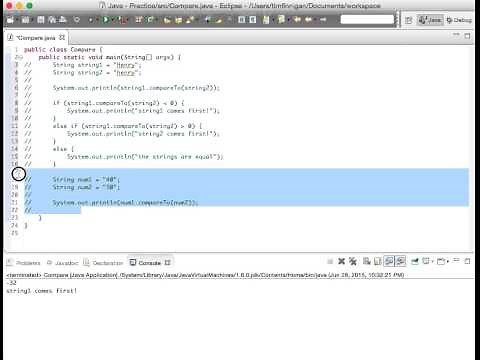The width and height of the screenshot is (480, 360).
Task: Click '-32' in console output
Action: [11, 283]
